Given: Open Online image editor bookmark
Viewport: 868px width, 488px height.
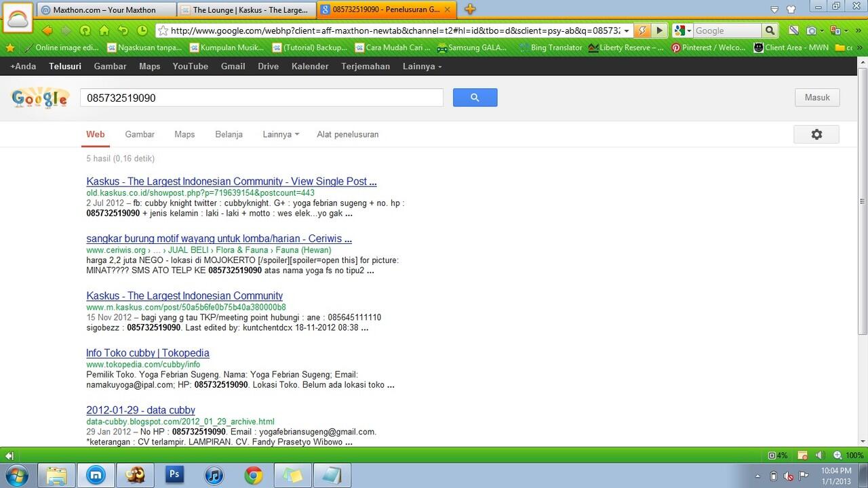Looking at the screenshot, I should [61, 47].
